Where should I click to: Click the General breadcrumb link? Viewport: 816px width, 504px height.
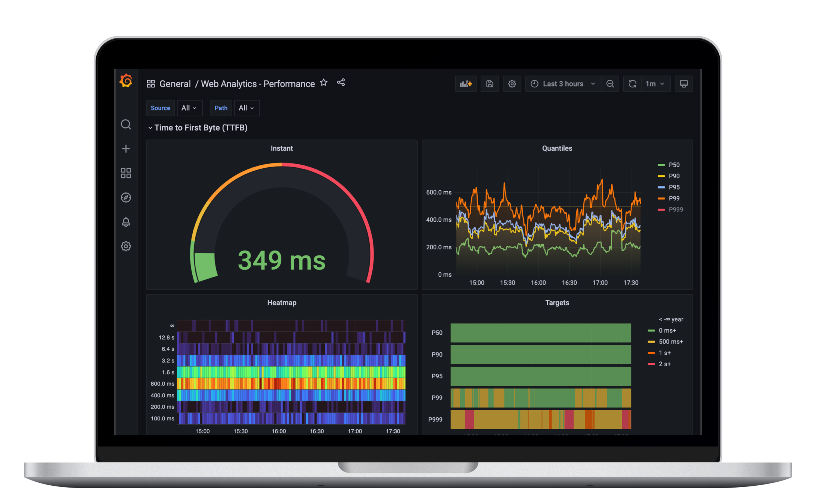click(x=175, y=84)
